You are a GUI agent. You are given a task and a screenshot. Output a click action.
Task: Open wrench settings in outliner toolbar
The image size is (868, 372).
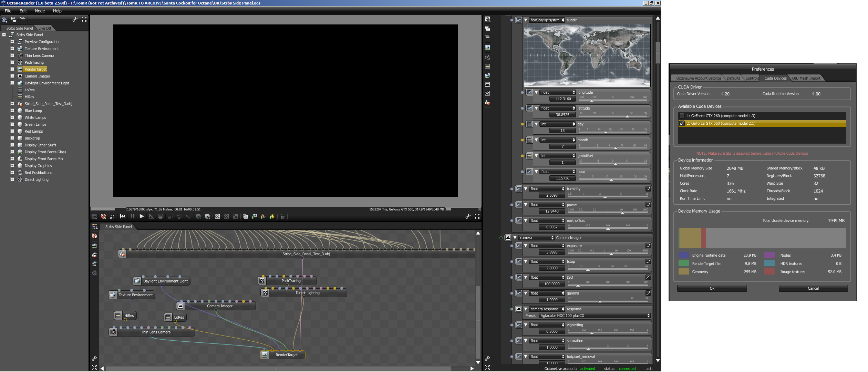[x=75, y=20]
